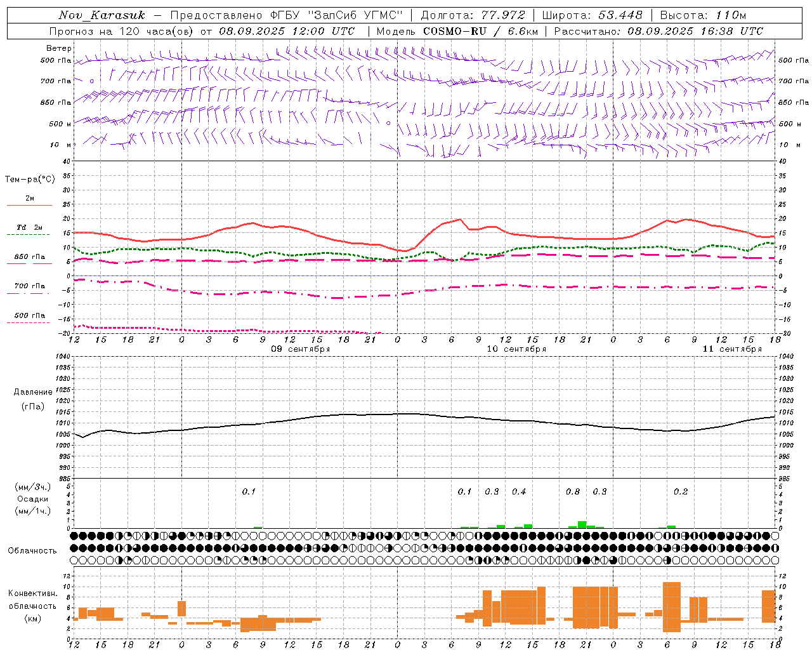Click the Осадки precipitation label
This screenshot has height=650, width=812.
click(33, 499)
